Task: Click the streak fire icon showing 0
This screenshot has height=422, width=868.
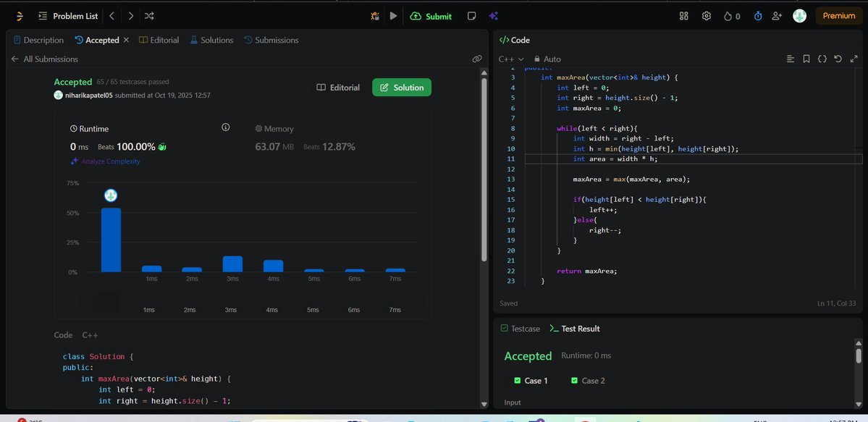Action: point(732,16)
